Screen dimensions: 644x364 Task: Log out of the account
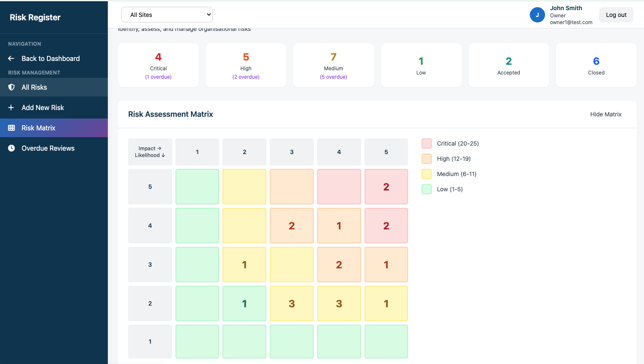(x=616, y=15)
